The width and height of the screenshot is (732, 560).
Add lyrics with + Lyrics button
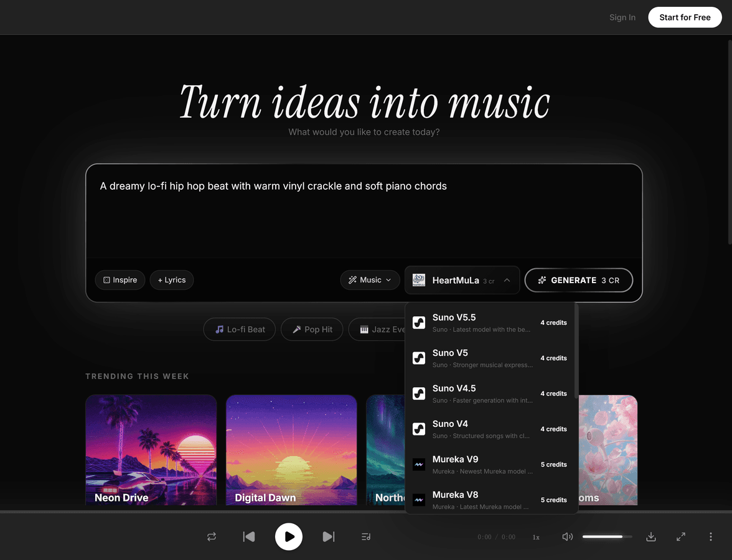pos(172,280)
